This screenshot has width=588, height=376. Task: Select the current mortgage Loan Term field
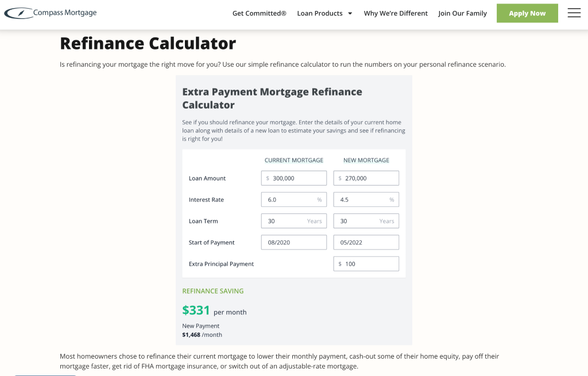pyautogui.click(x=293, y=220)
